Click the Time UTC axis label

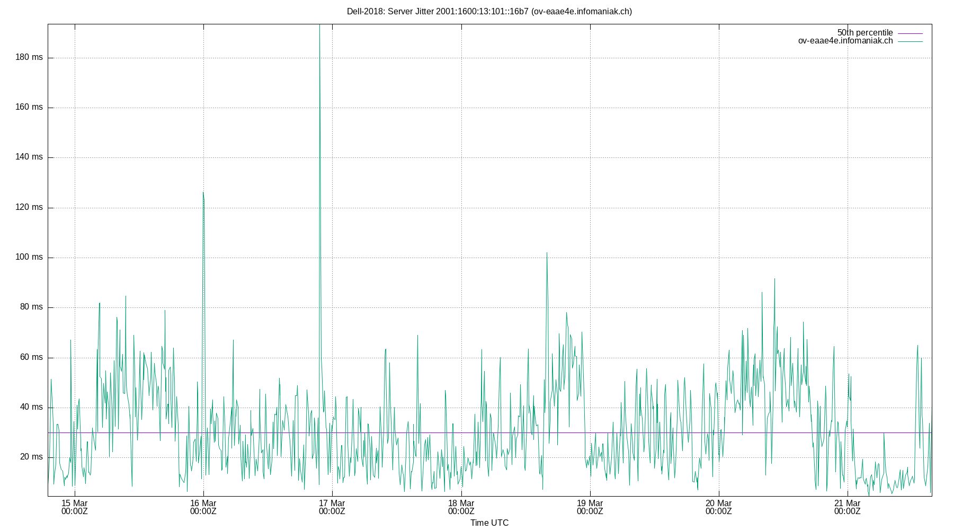[x=489, y=523]
